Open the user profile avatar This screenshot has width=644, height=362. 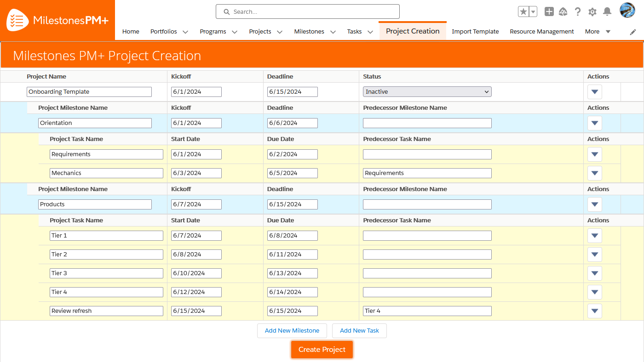coord(627,11)
